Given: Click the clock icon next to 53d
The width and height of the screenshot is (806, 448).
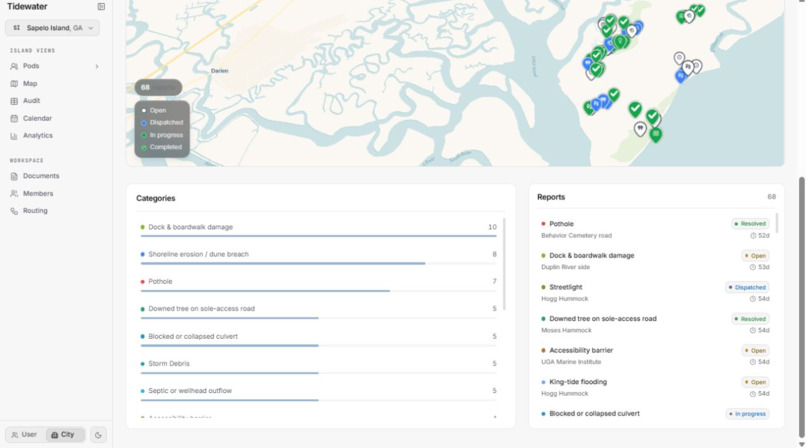Looking at the screenshot, I should tap(753, 267).
